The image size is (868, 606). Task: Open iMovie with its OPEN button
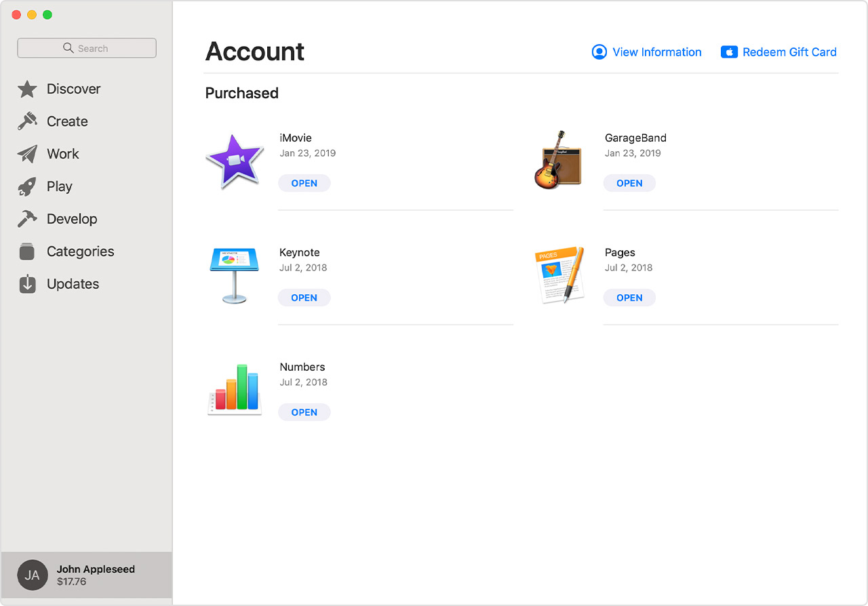[x=304, y=183]
